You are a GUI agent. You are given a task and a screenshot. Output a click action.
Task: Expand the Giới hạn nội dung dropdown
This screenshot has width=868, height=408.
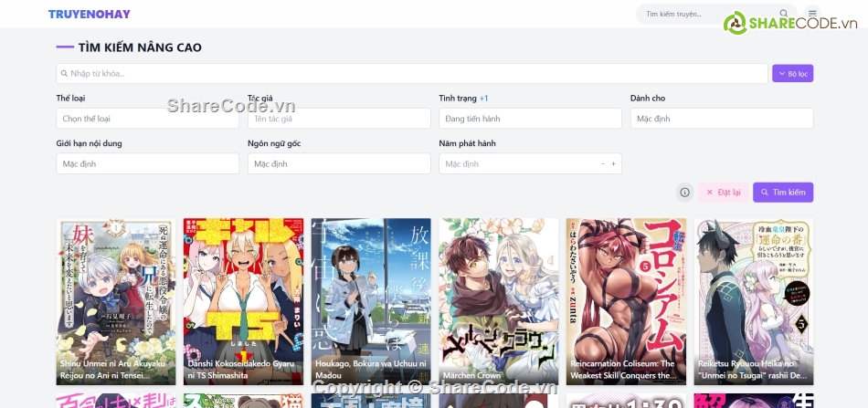point(147,164)
